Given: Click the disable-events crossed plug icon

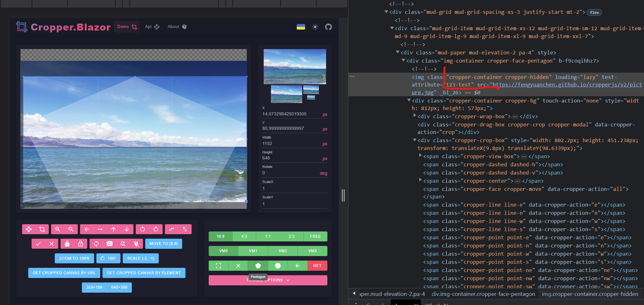Looking at the screenshot, I should [137, 244].
